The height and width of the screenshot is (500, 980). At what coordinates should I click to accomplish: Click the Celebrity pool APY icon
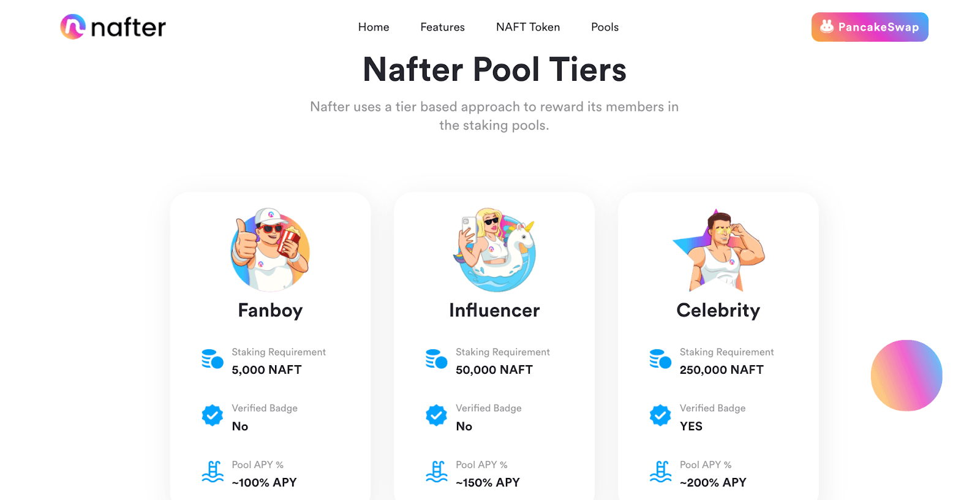pos(660,472)
